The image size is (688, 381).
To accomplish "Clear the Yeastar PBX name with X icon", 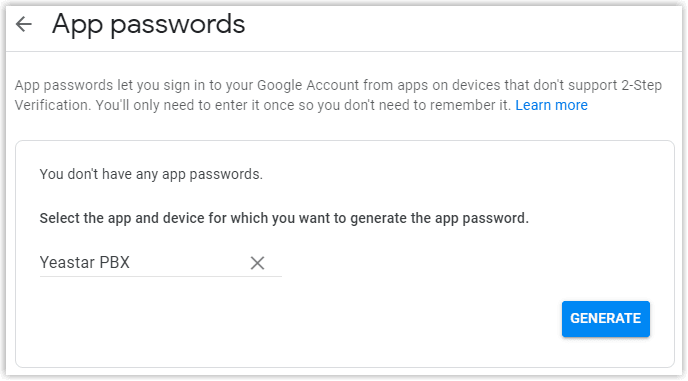I will click(x=257, y=263).
